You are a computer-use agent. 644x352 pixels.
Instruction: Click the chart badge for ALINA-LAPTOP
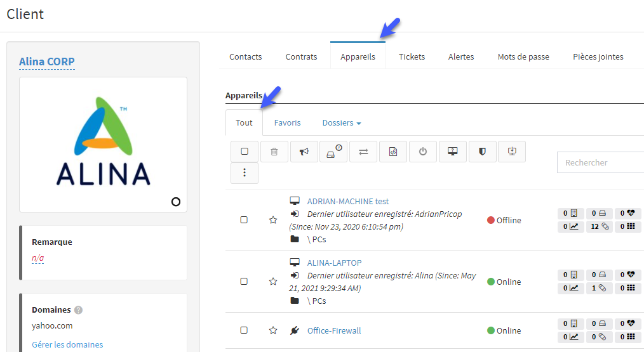(570, 288)
